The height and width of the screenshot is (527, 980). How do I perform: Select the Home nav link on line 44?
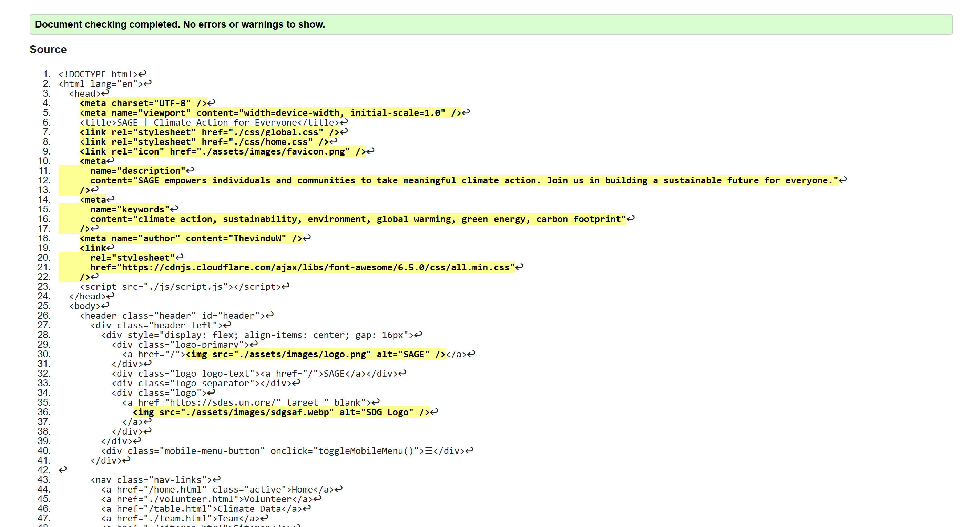tap(221, 489)
